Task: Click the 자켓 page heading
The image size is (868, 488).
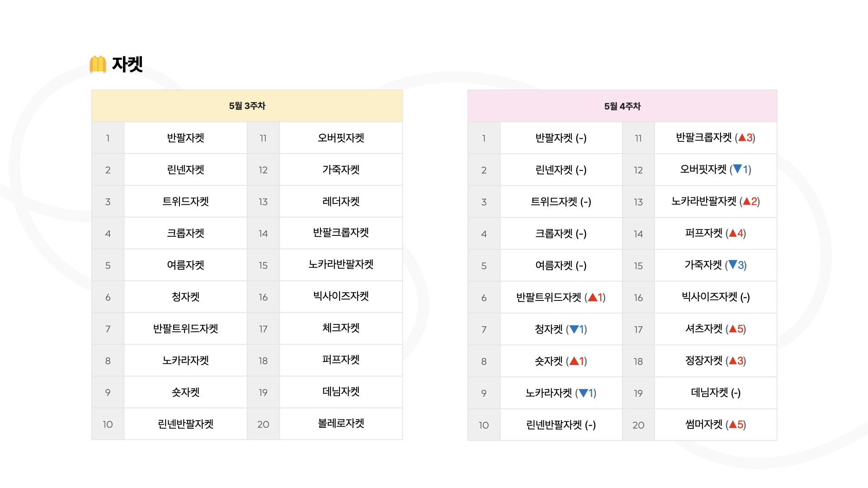Action: click(x=127, y=64)
